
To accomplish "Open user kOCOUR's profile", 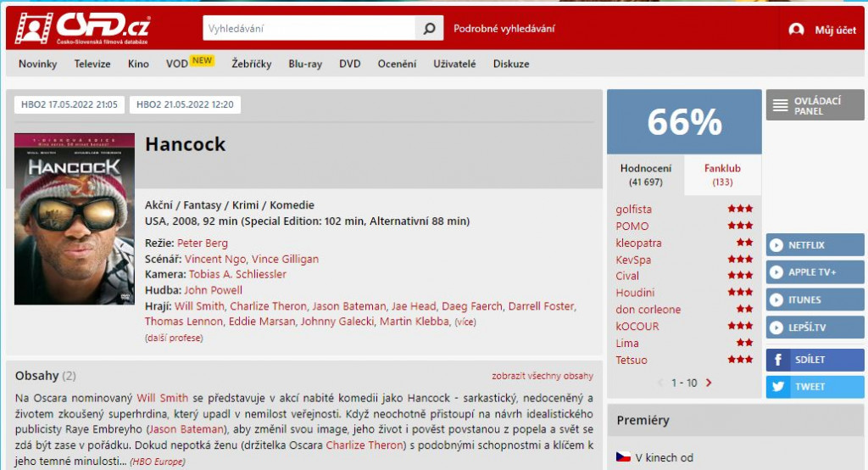I will point(637,326).
